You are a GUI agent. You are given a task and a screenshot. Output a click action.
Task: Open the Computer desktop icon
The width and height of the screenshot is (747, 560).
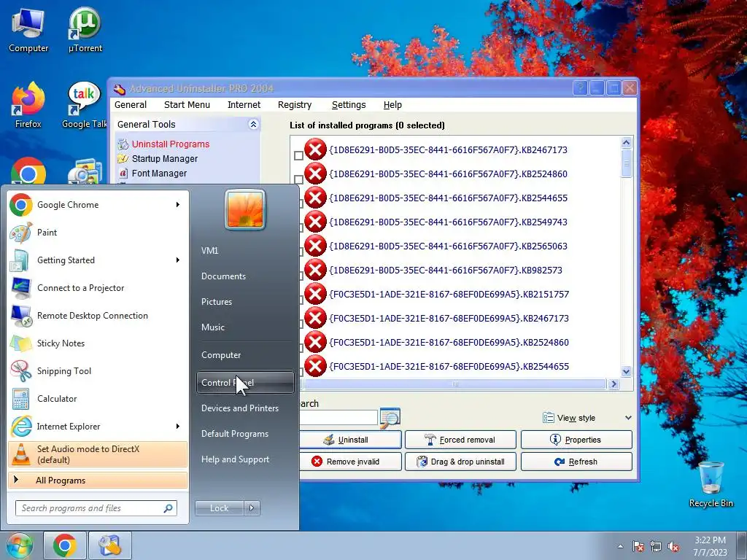point(28,29)
